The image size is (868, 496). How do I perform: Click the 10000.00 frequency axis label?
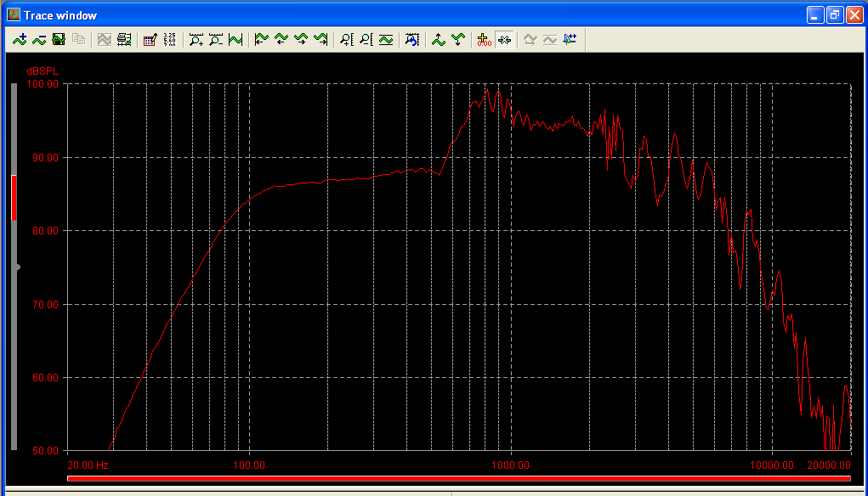point(772,465)
